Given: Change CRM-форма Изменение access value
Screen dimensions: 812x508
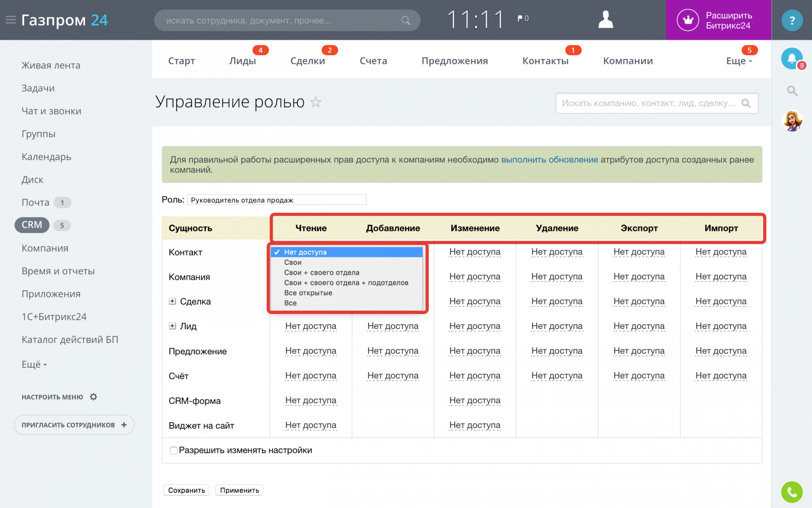Looking at the screenshot, I should click(475, 400).
